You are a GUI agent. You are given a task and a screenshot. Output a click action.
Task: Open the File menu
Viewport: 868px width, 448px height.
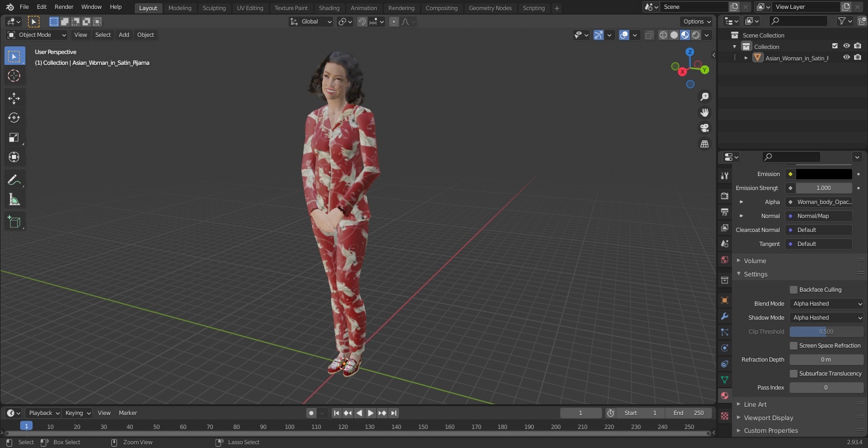[x=24, y=7]
